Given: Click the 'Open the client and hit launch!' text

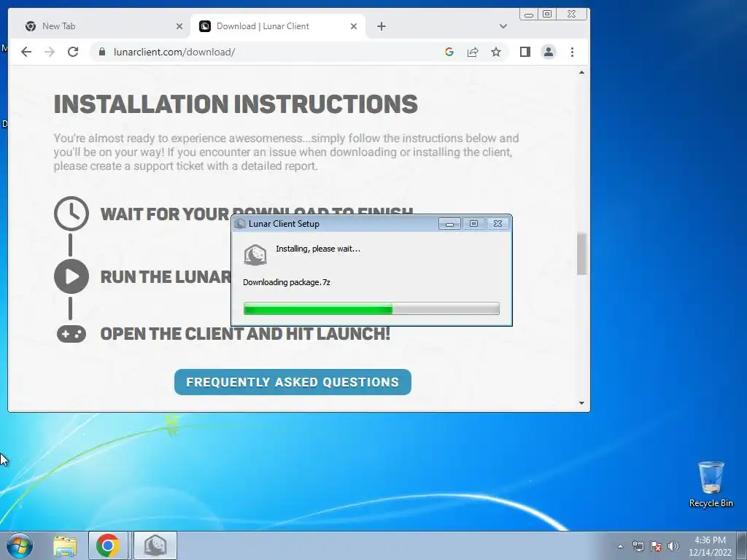Looking at the screenshot, I should pyautogui.click(x=245, y=334).
